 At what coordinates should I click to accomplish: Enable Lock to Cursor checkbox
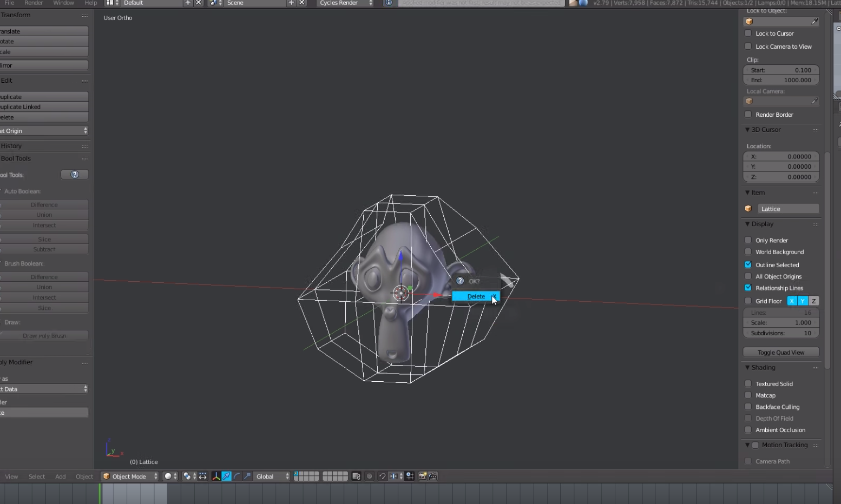point(748,34)
